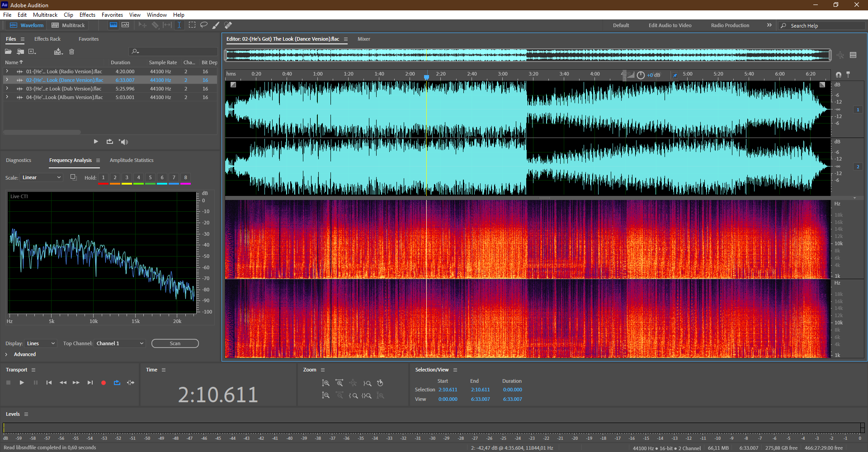Move playhead to previous marker
Image resolution: width=868 pixels, height=452 pixels.
49,383
